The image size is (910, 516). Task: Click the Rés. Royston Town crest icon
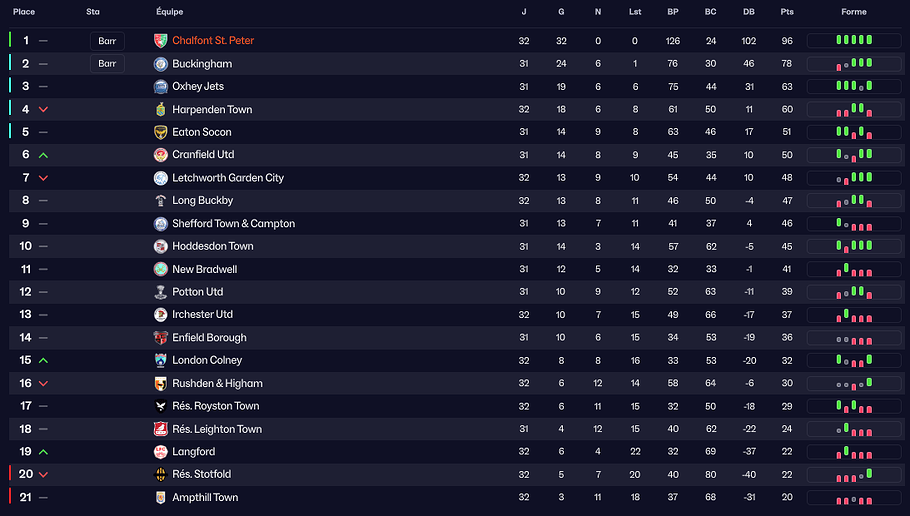point(161,406)
